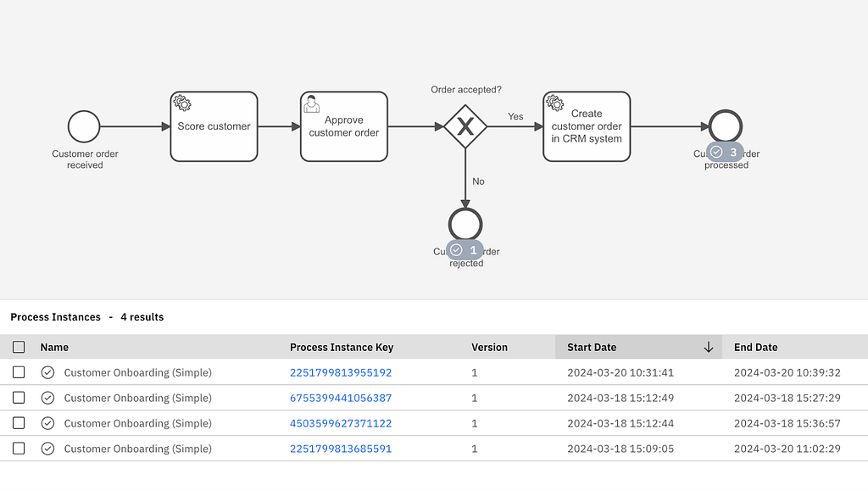The height and width of the screenshot is (491, 868).
Task: Click the Yes sequence flow label
Action: click(515, 116)
